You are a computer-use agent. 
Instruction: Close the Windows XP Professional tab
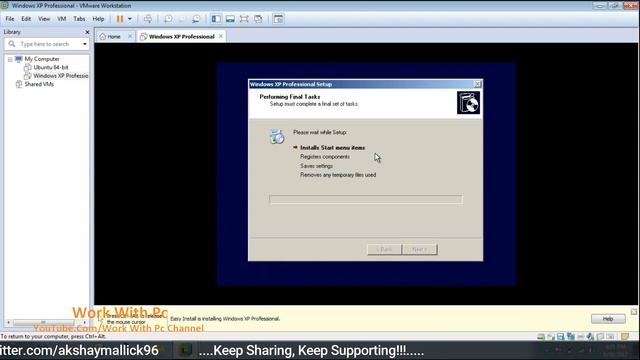point(221,36)
